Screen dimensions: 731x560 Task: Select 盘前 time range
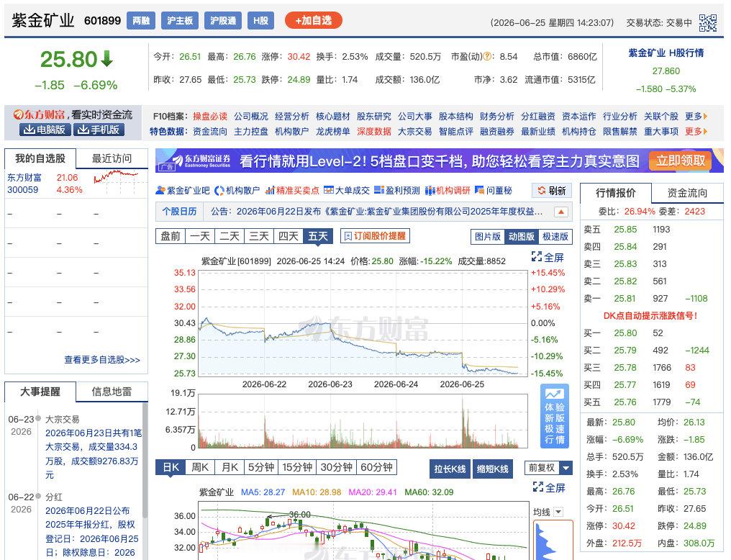tap(171, 236)
